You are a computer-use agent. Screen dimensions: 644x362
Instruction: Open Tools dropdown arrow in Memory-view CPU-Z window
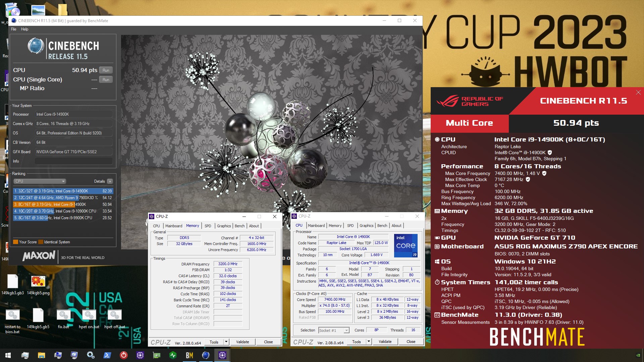tap(226, 342)
